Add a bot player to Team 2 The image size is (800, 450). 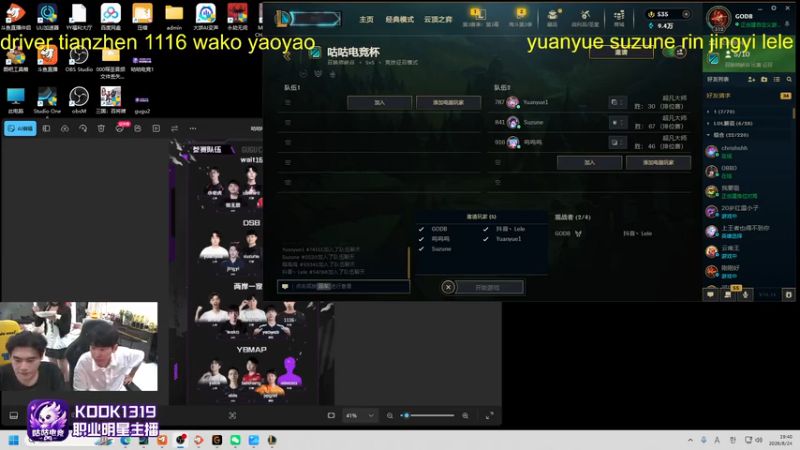pyautogui.click(x=658, y=162)
